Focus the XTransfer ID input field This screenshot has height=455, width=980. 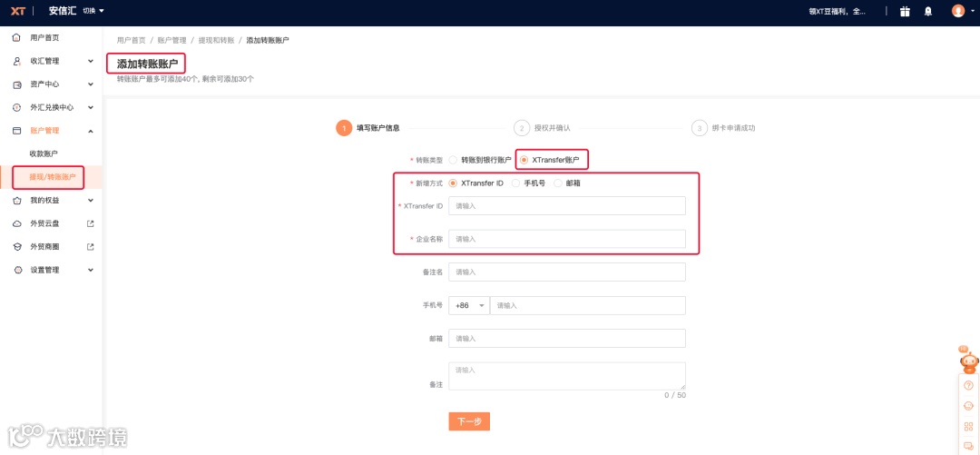click(567, 205)
